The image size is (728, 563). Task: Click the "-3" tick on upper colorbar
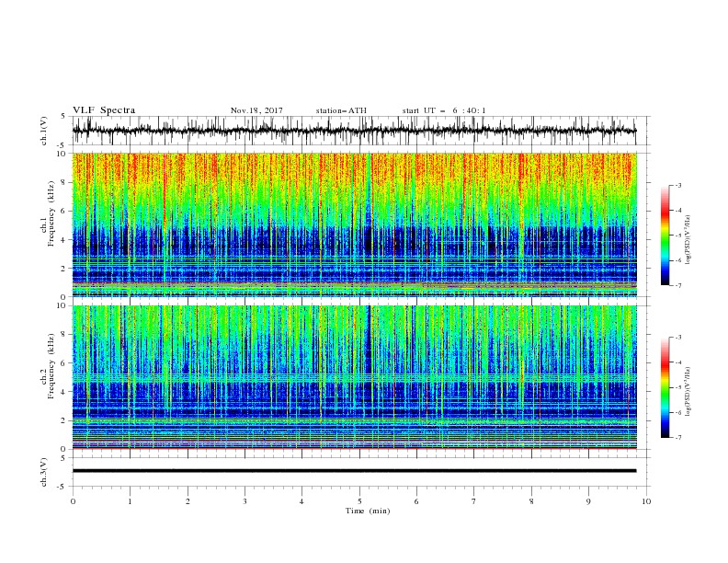pyautogui.click(x=677, y=185)
